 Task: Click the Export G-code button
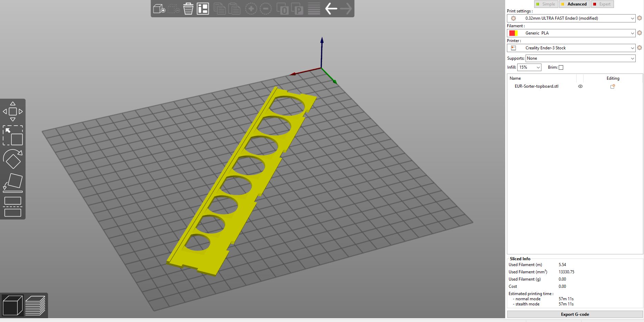(574, 314)
